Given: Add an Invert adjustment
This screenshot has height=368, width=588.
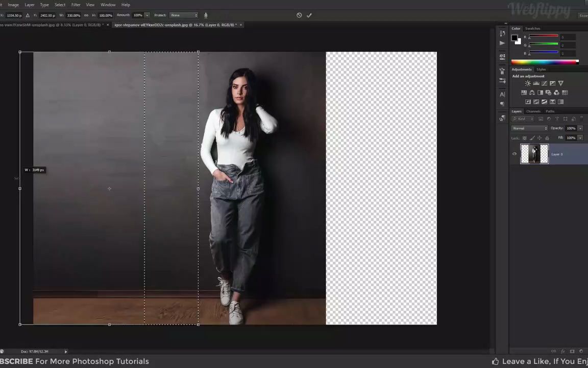Looking at the screenshot, I should coord(528,102).
